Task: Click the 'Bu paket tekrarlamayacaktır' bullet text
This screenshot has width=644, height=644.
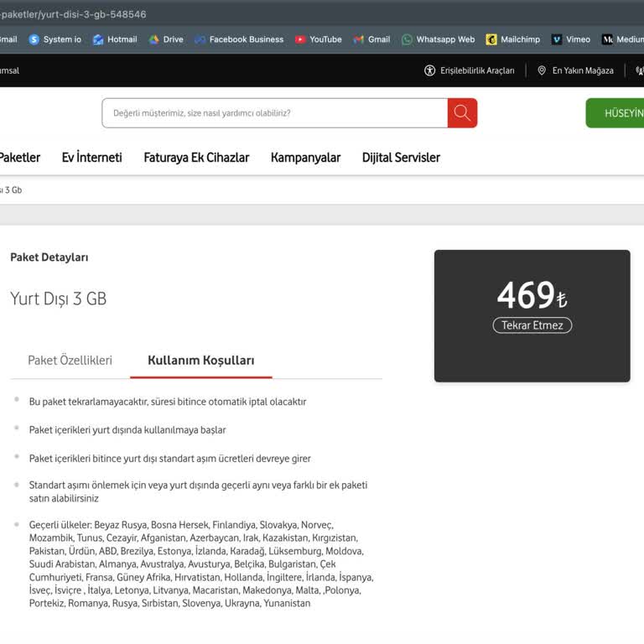Action: [x=168, y=402]
